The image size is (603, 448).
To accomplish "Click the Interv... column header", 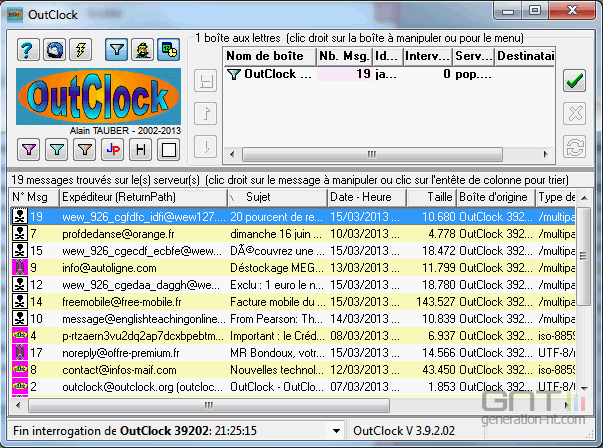I will (x=428, y=56).
